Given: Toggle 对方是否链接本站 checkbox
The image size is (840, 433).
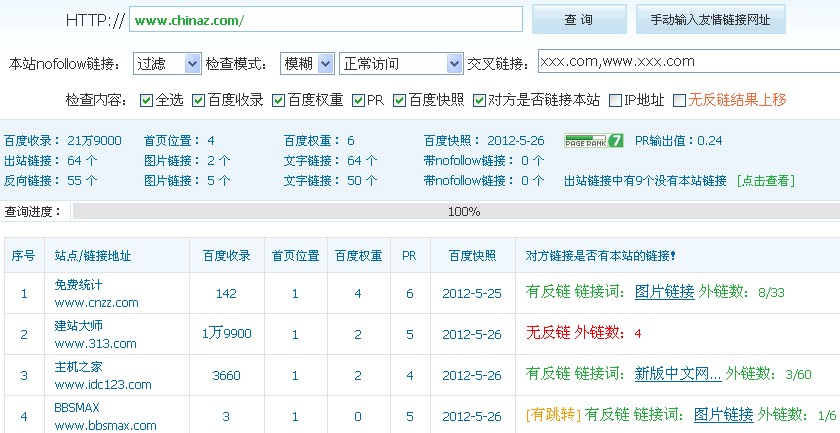Looking at the screenshot, I should (479, 100).
